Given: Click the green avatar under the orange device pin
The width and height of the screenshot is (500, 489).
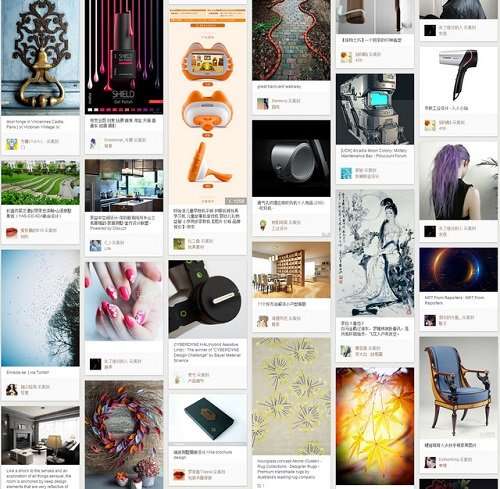Looking at the screenshot, I should [179, 244].
